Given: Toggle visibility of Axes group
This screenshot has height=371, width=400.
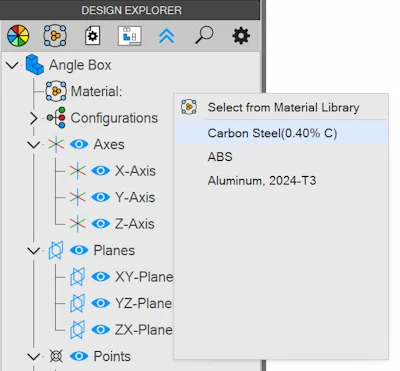Looking at the screenshot, I should point(79,144).
